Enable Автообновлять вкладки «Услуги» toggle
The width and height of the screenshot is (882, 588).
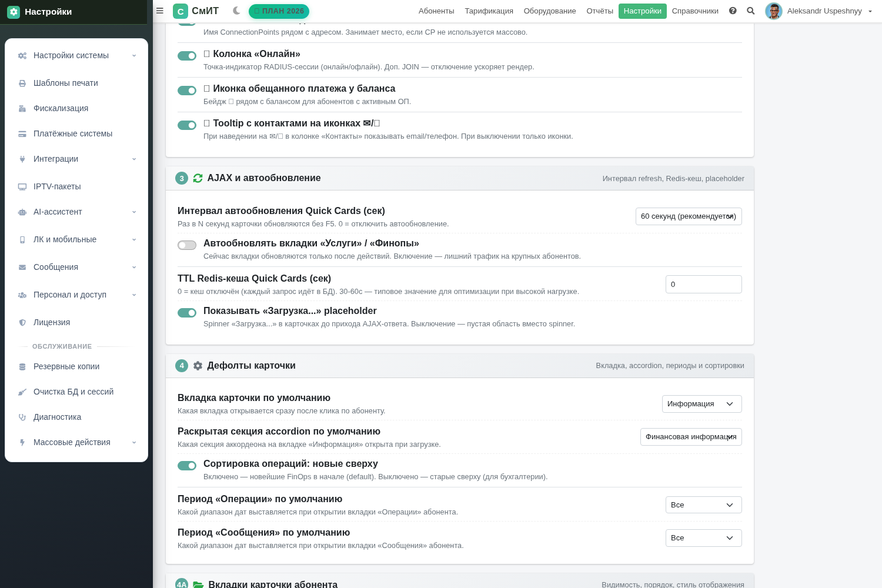coord(187,245)
